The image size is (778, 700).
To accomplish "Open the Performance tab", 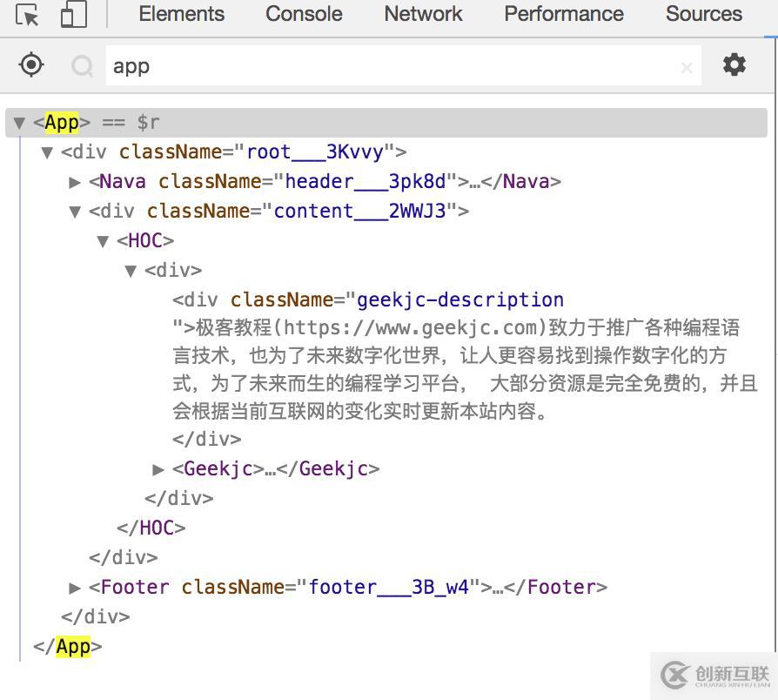I will point(563,14).
